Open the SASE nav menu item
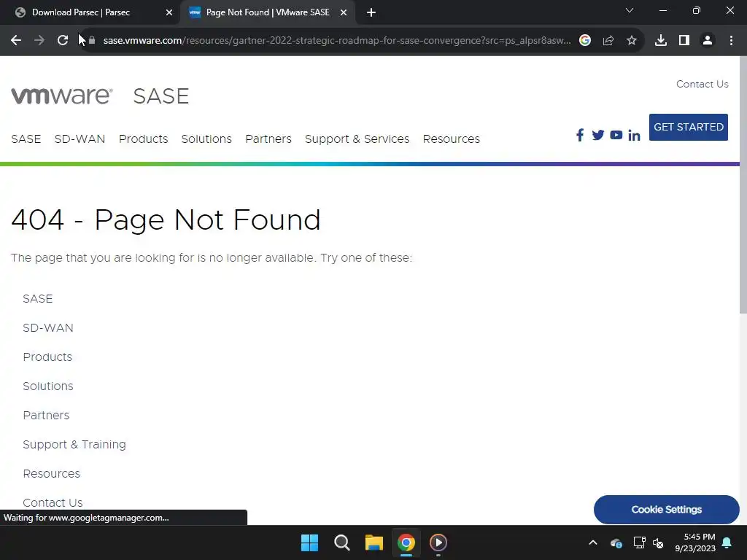Viewport: 747px width, 560px height. (26, 139)
